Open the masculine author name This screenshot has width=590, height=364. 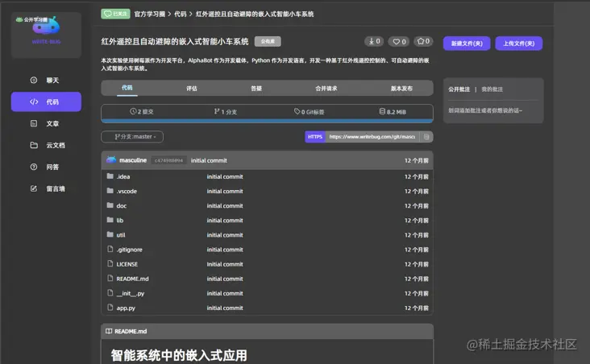click(x=133, y=160)
